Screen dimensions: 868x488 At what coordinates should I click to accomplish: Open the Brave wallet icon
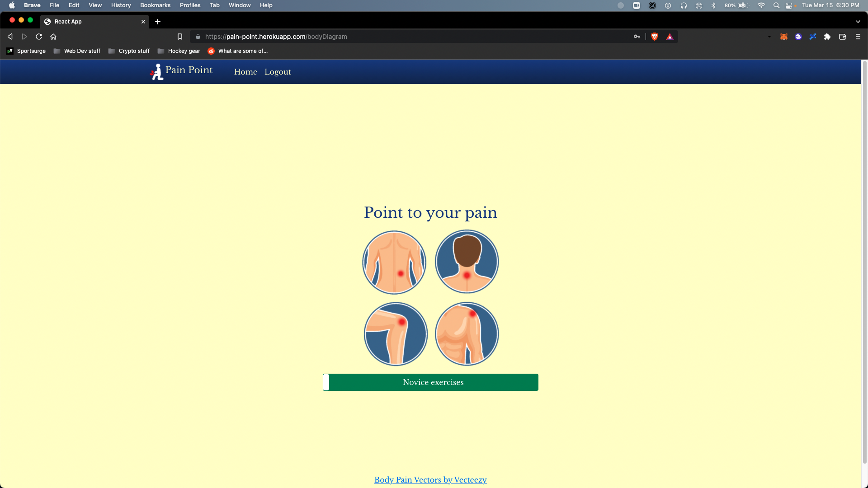843,37
